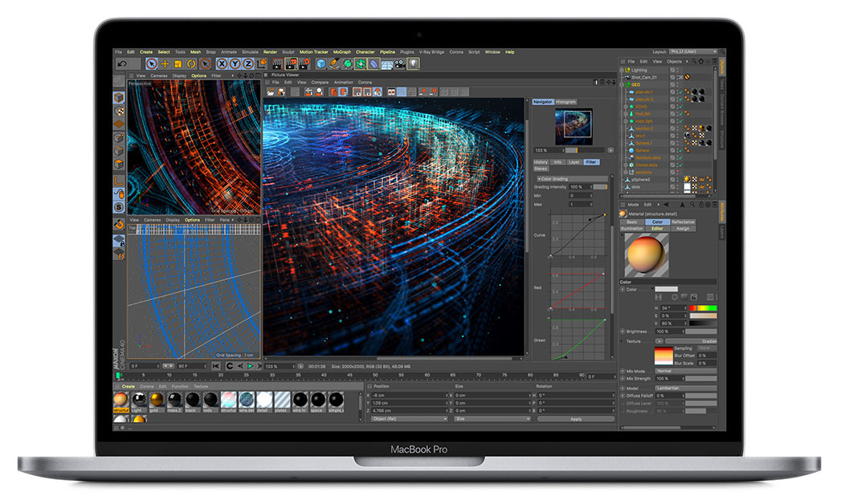Toggle Y axis lock
Screen dimensions: 841x504
click(235, 63)
